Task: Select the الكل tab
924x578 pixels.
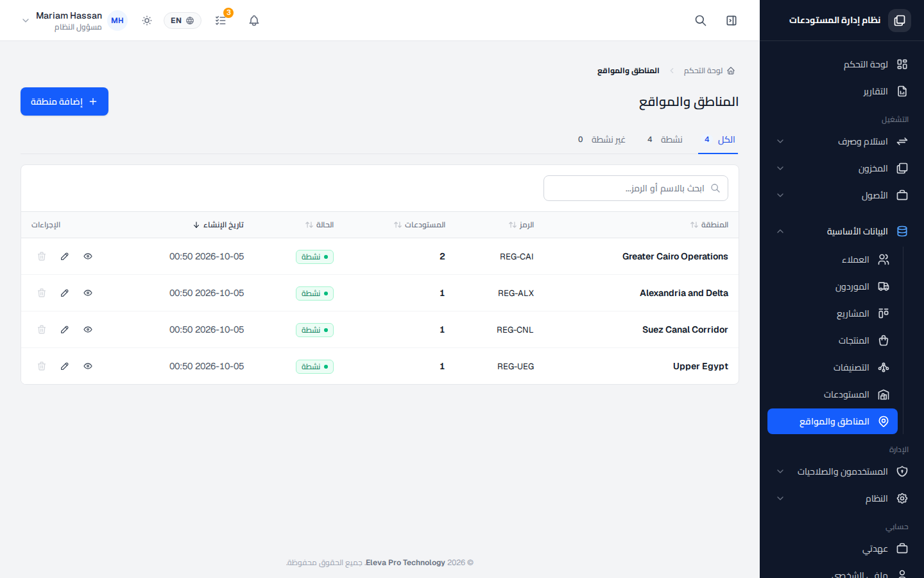Action: point(718,139)
